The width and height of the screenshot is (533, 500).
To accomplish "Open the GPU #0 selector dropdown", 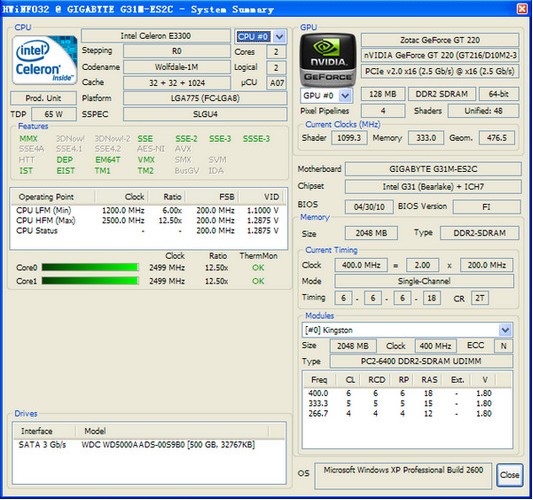I will tap(345, 96).
